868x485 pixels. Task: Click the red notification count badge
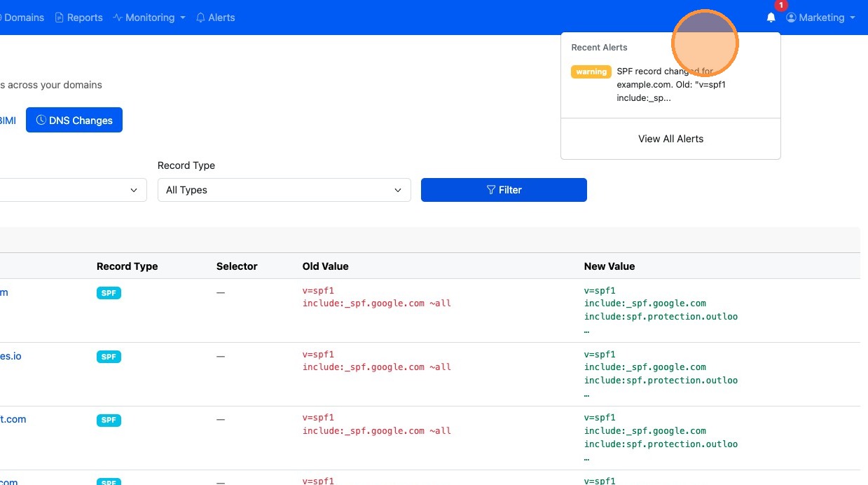[781, 6]
